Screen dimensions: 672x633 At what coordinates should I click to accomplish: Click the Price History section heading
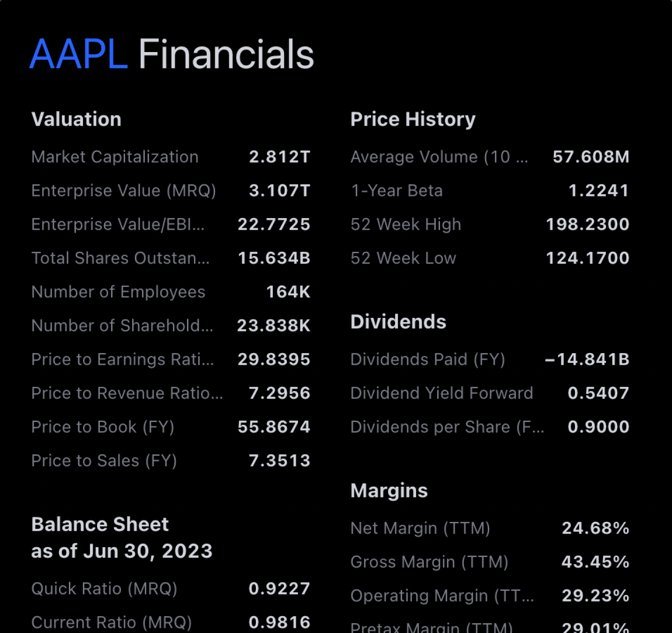pyautogui.click(x=413, y=120)
